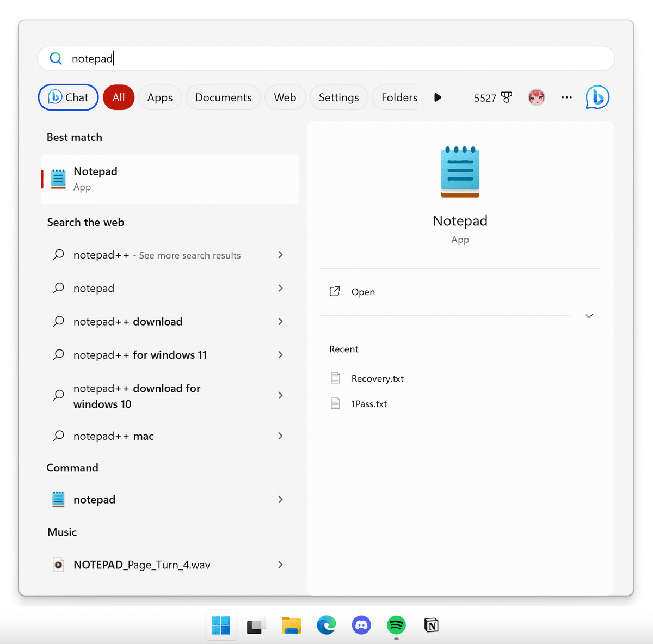Expand the 'notepad' web suggestion chevron
This screenshot has width=653, height=644.
(280, 288)
